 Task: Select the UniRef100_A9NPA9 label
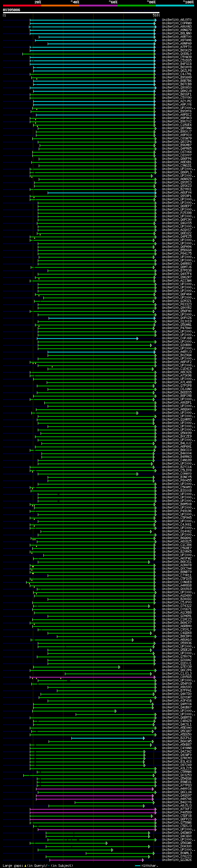[176, 43]
